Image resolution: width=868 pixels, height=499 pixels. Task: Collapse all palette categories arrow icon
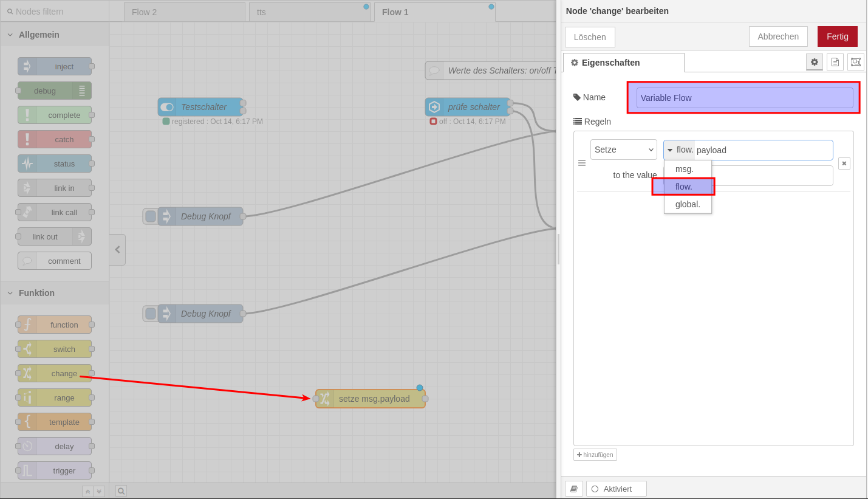tap(88, 491)
